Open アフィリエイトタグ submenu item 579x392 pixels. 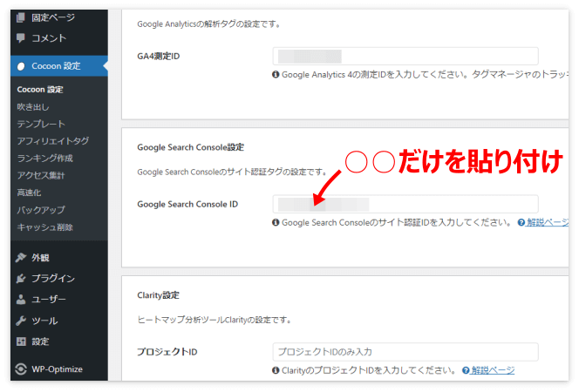pyautogui.click(x=53, y=141)
